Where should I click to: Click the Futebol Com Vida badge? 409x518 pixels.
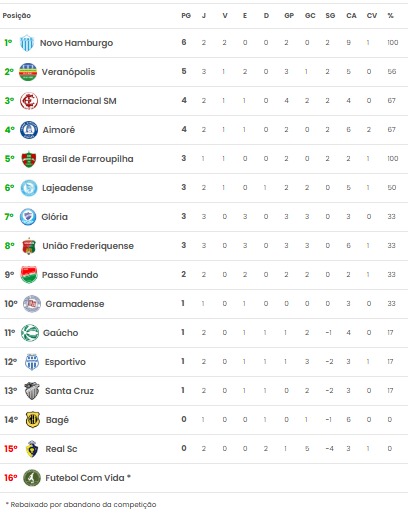[32, 478]
